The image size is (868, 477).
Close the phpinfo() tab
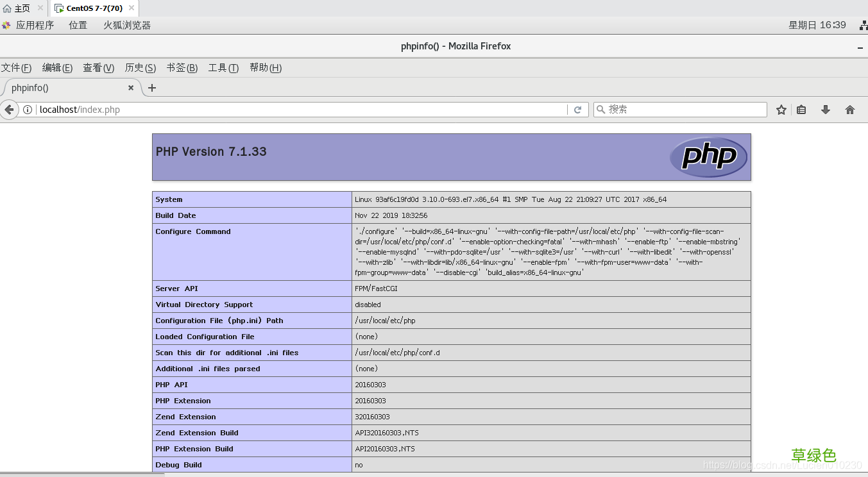click(x=131, y=88)
